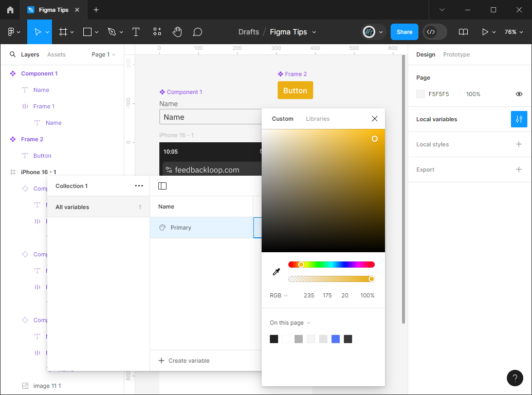Open Collection 1 options menu
Viewport: 532px width, 395px height.
[x=139, y=186]
